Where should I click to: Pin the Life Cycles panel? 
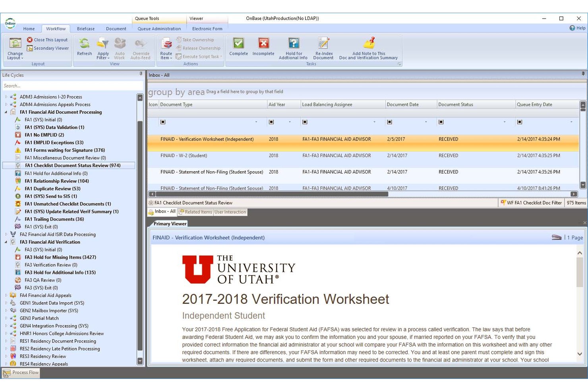pyautogui.click(x=141, y=74)
